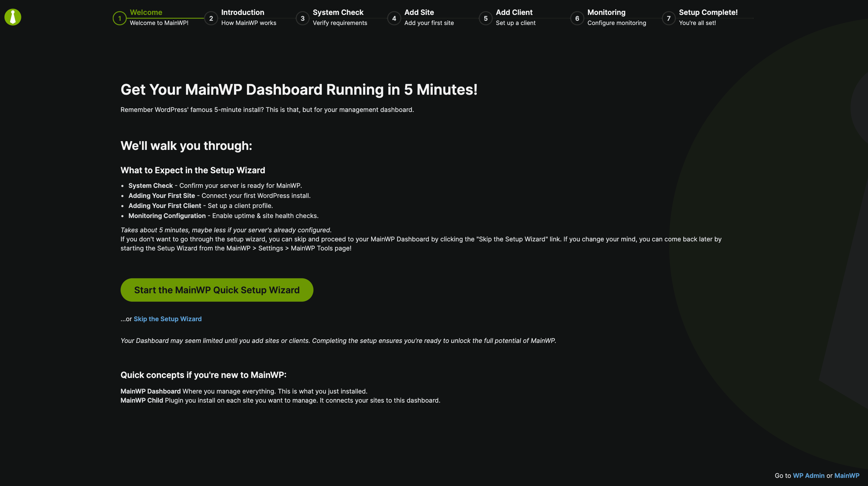Click 'Set up a client' step subtitle
Viewport: 868px width, 486px height.
tap(516, 23)
